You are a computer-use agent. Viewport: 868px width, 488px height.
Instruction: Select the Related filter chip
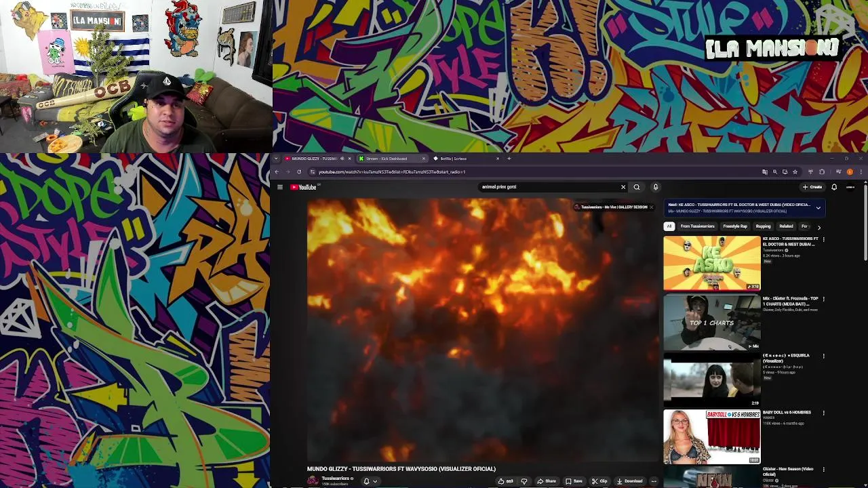tap(786, 226)
